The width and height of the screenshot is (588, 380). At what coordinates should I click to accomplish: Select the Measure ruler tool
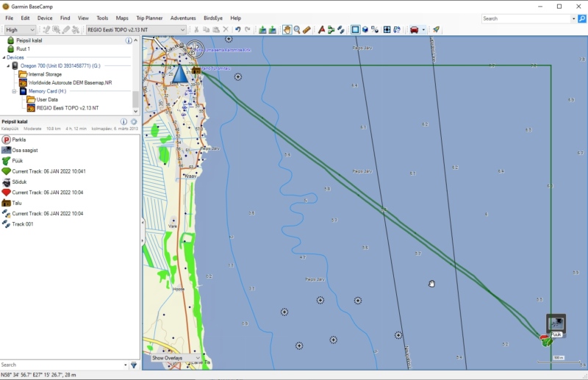[x=306, y=29]
